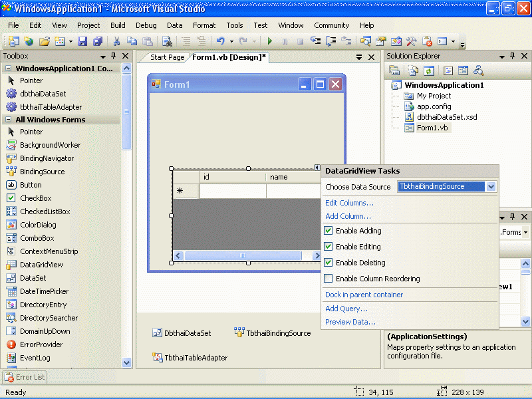Open the Data menu

[x=175, y=25]
